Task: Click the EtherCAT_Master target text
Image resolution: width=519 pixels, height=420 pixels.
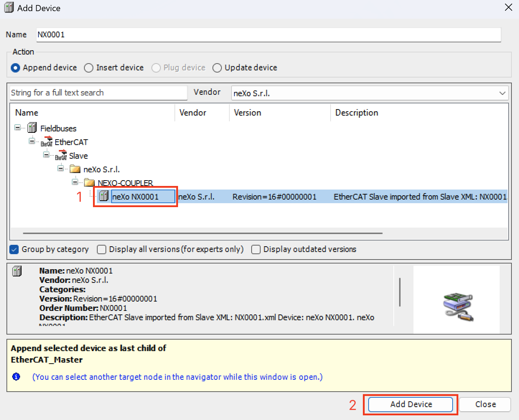Action: coord(47,360)
